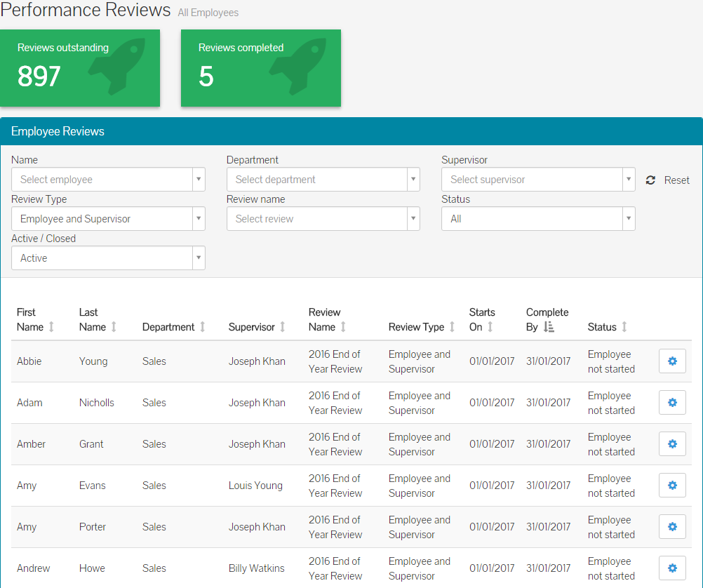This screenshot has height=588, width=703.
Task: Open settings gear for Andrew Howe's review
Action: [x=672, y=568]
